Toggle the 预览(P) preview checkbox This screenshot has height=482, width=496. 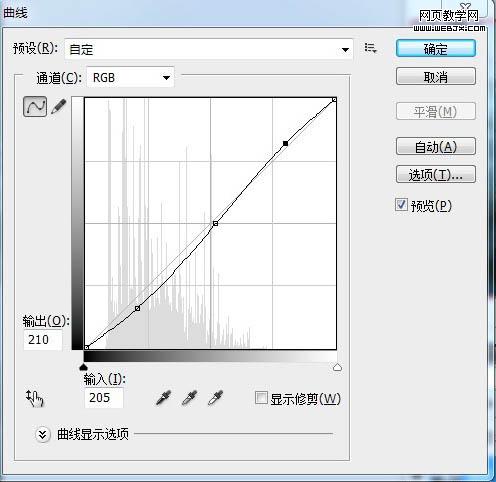[x=401, y=205]
